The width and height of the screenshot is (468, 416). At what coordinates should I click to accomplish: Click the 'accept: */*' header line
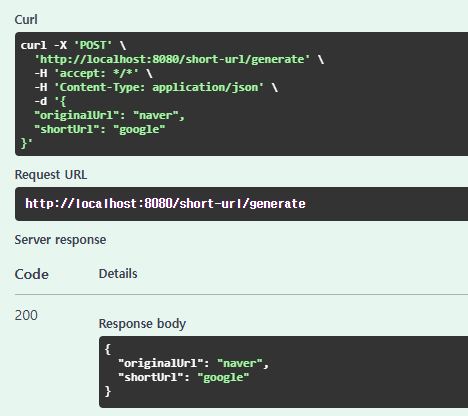[93, 73]
